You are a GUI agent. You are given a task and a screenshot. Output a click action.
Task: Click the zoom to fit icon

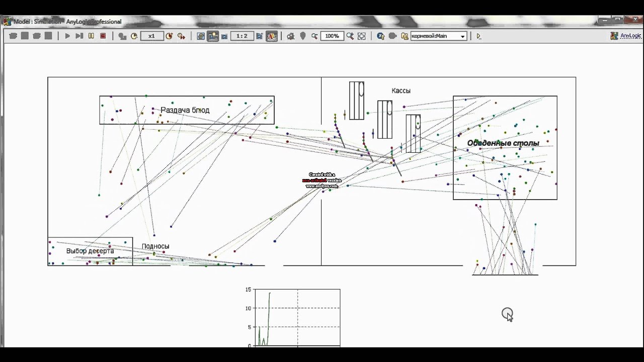coord(362,36)
